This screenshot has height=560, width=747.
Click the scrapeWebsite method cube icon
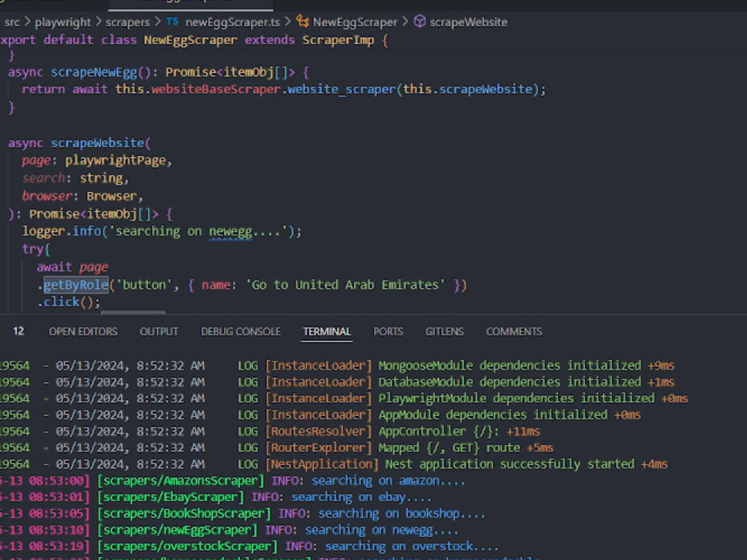tap(419, 21)
